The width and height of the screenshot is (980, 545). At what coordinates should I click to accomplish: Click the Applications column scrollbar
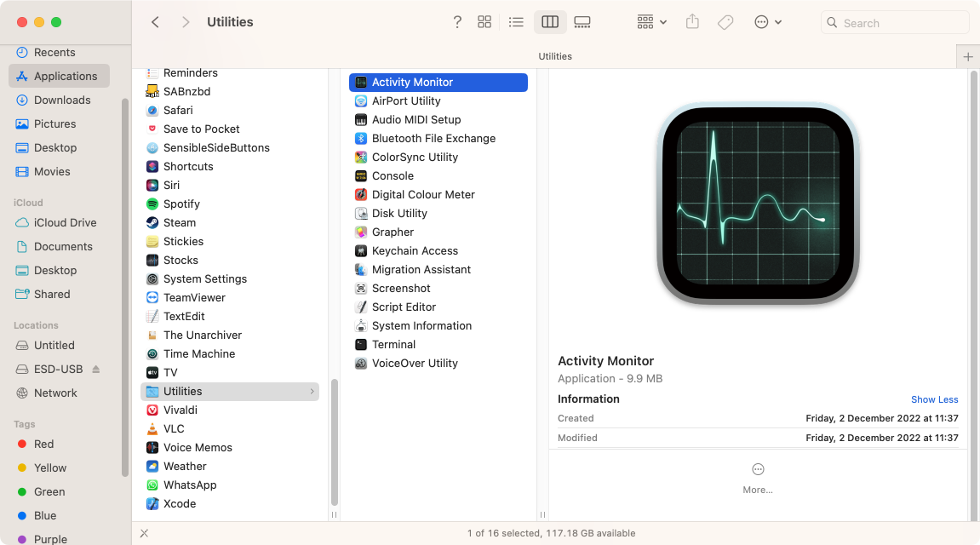(335, 443)
